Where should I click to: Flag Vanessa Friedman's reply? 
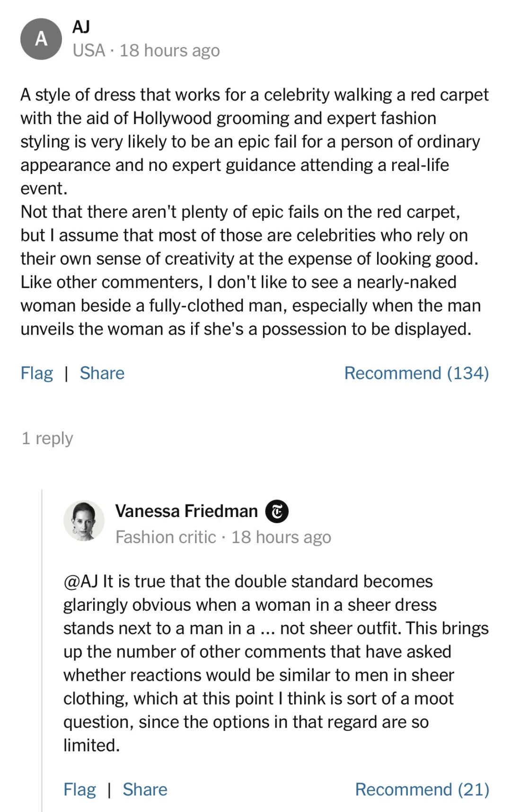79,789
